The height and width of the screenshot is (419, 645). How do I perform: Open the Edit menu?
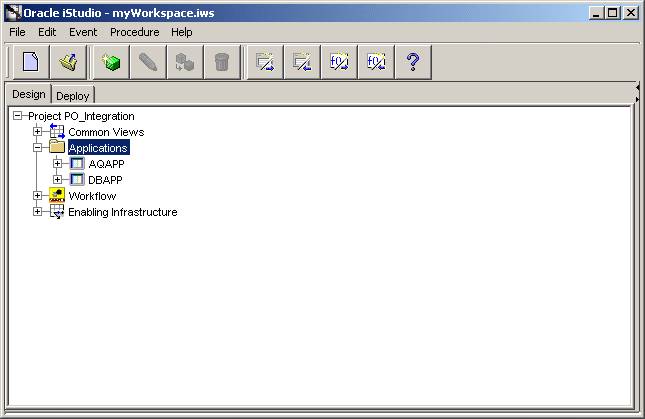pyautogui.click(x=47, y=32)
